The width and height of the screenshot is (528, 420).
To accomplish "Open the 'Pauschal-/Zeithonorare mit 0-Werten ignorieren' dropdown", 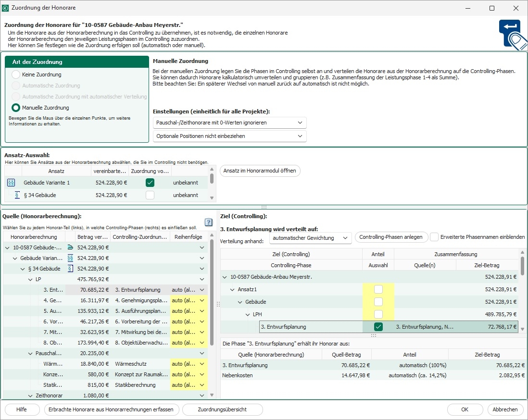I will click(x=229, y=123).
